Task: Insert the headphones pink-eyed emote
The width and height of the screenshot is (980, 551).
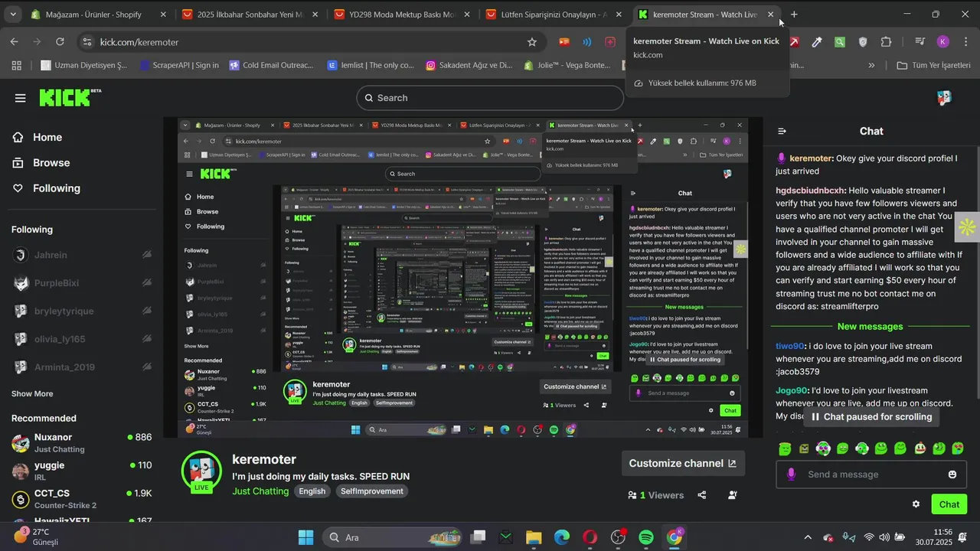Action: [823, 448]
